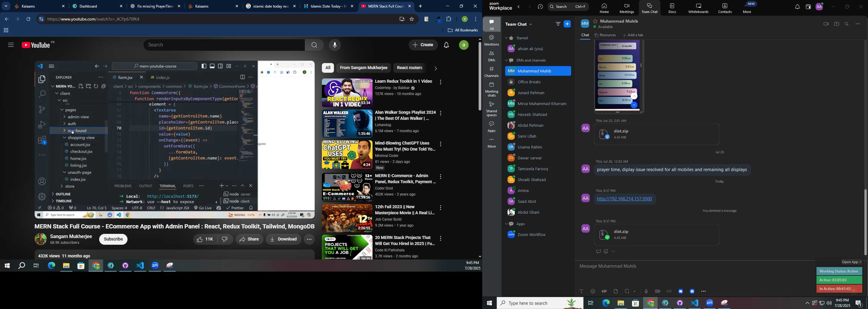Screen dimensions: 868x309
Task: Like the MERN Stack video
Action: [205, 239]
